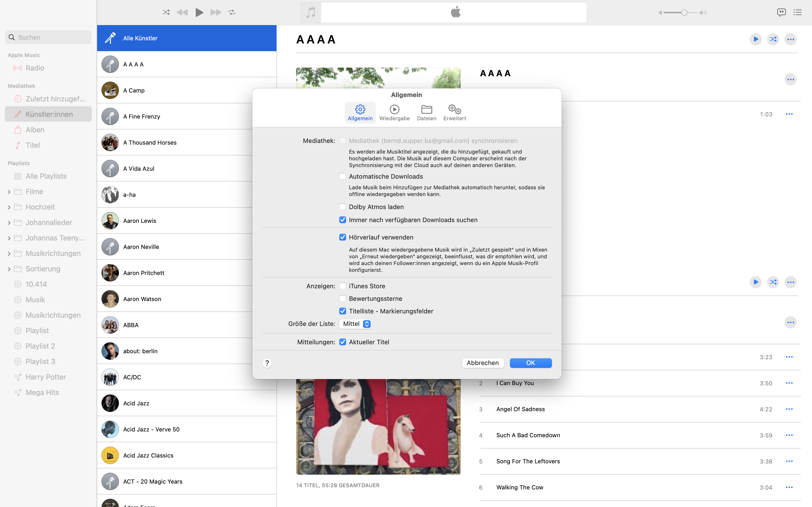Click the Abbrechen button
812x507 pixels.
pyautogui.click(x=483, y=363)
